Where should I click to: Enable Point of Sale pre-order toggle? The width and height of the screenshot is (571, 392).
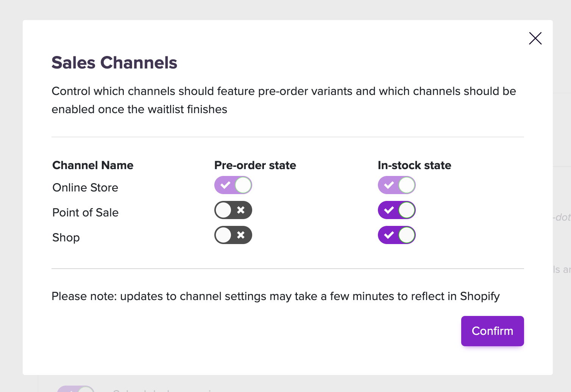233,210
